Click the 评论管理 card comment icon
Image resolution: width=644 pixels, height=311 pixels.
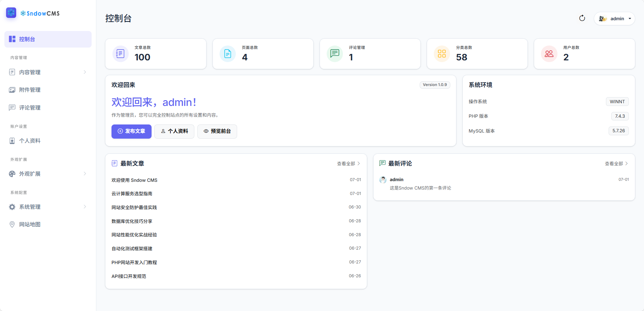(335, 54)
